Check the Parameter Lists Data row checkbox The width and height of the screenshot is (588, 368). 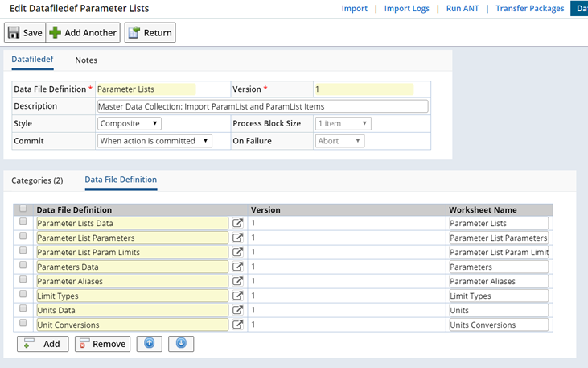[23, 221]
